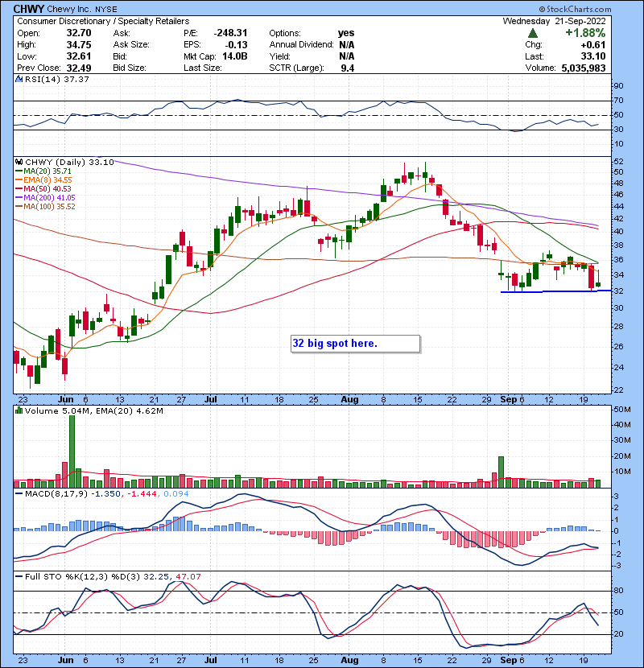
Task: Click the Consumer Discretionary / Specialty Retailers text
Action: click(x=103, y=21)
